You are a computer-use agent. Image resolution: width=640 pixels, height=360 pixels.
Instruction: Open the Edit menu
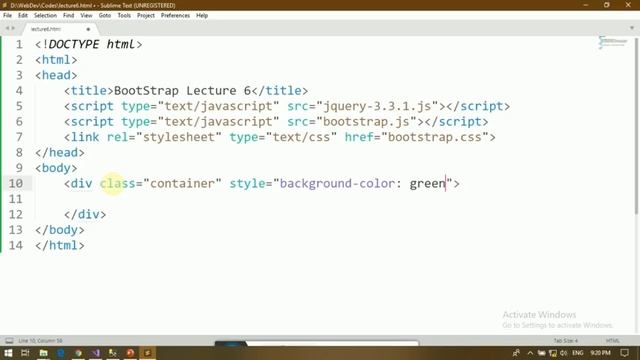(x=23, y=16)
